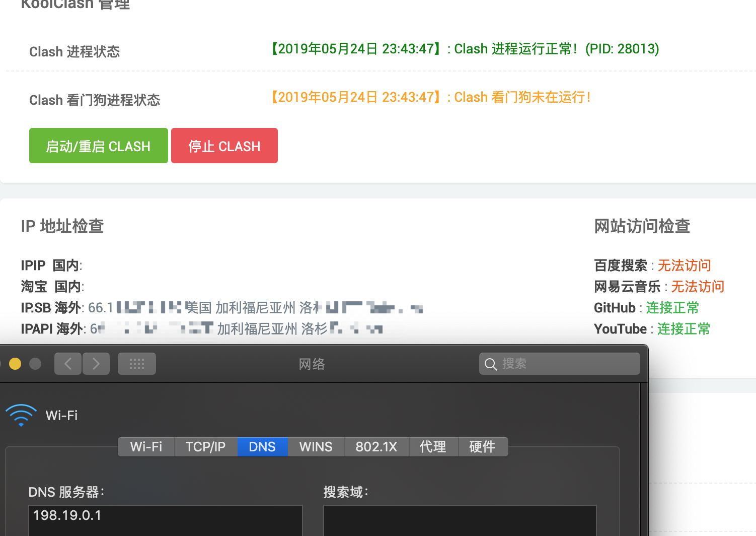Click the 网站访问检查 heading
Viewport: 756px width, 536px height.
point(642,226)
